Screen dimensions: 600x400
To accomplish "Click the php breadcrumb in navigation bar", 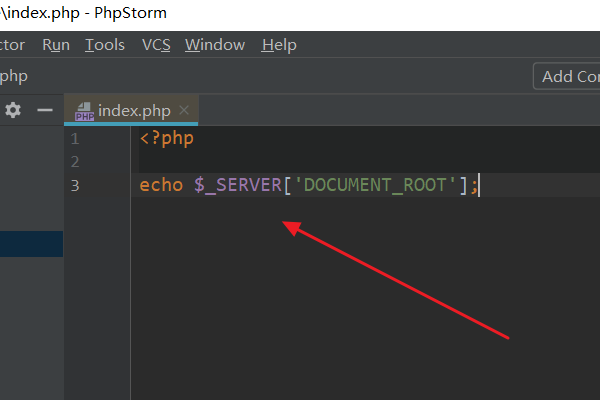I will [x=14, y=76].
